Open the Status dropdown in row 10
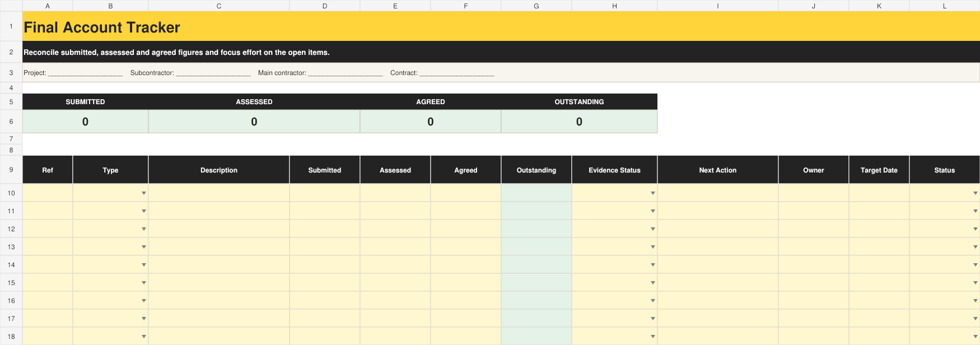Image resolution: width=980 pixels, height=345 pixels. pos(976,193)
